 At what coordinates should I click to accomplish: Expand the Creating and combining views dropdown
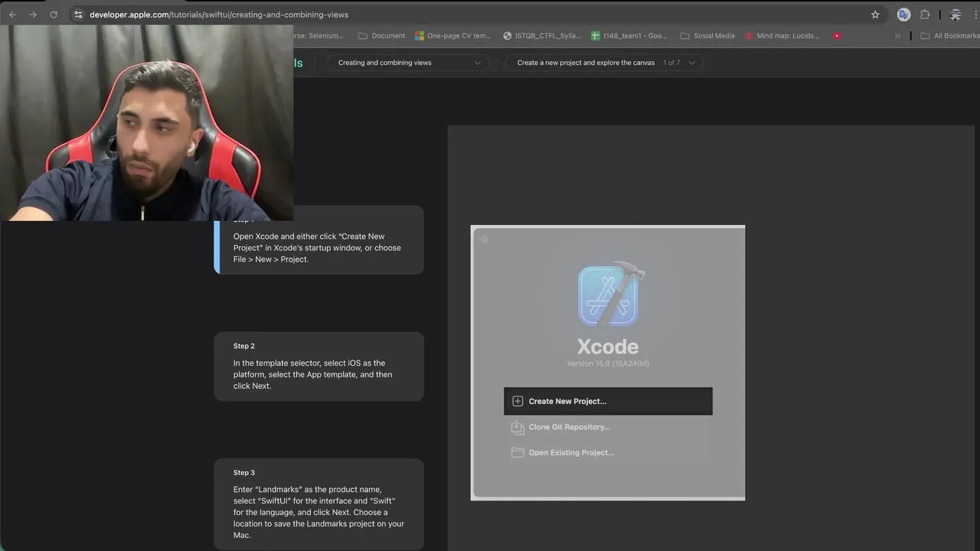[x=408, y=63]
